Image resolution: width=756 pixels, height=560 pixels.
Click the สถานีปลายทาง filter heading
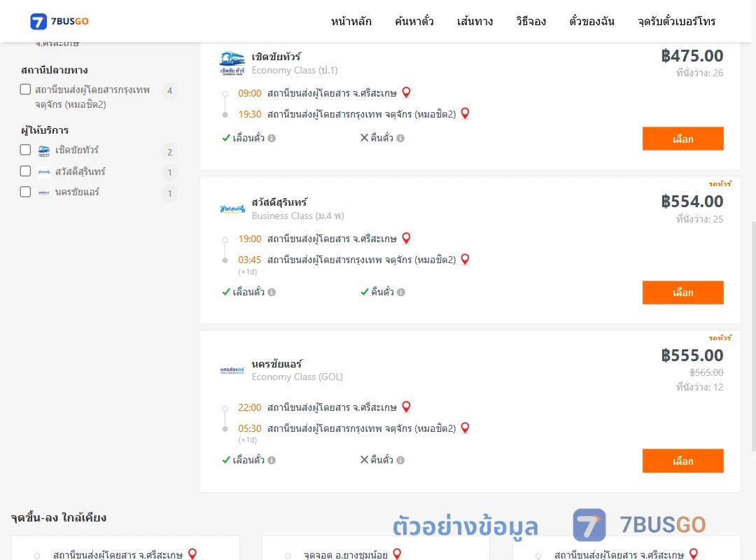(x=55, y=71)
